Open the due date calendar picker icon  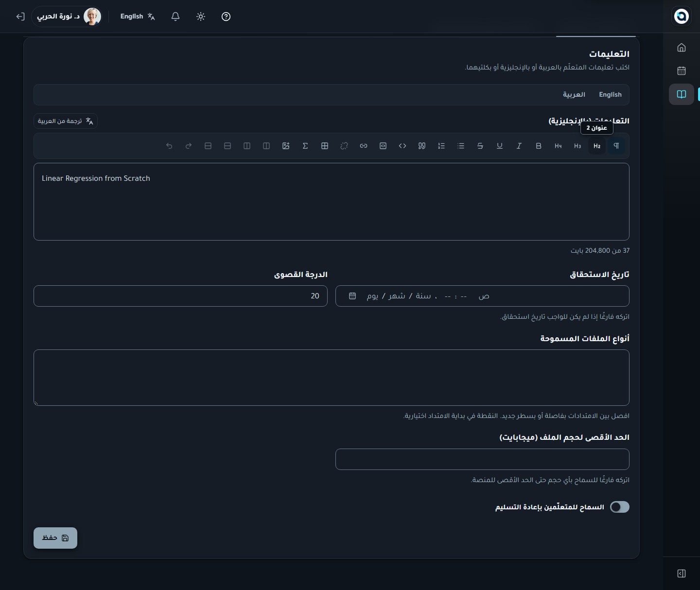[352, 296]
